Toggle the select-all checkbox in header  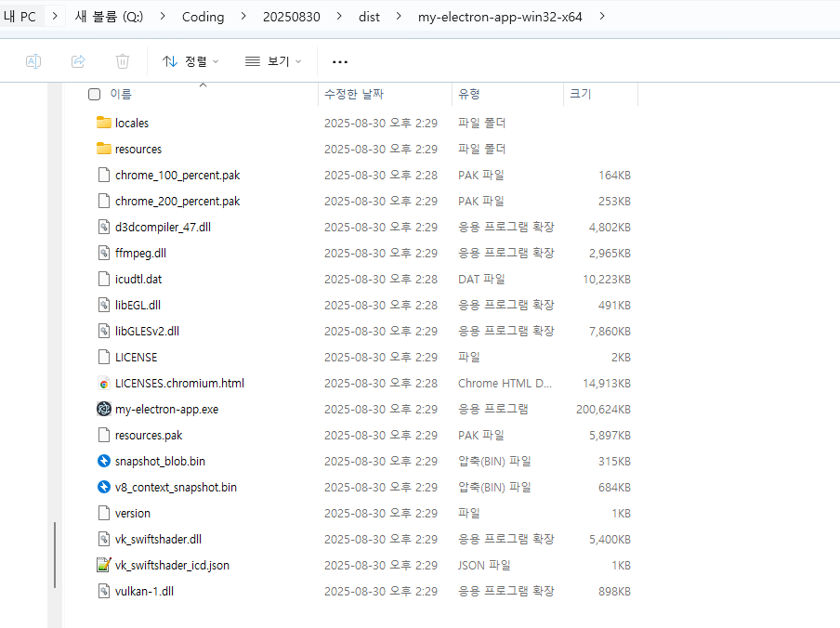pyautogui.click(x=94, y=94)
